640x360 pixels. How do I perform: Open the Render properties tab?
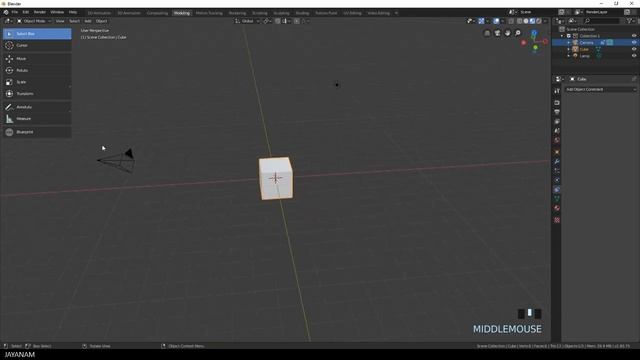pos(557,103)
